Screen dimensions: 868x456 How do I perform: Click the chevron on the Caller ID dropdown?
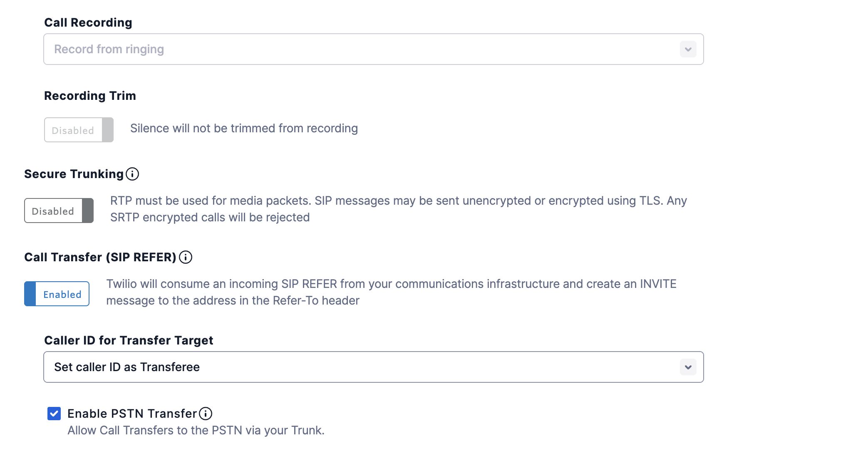pos(688,367)
